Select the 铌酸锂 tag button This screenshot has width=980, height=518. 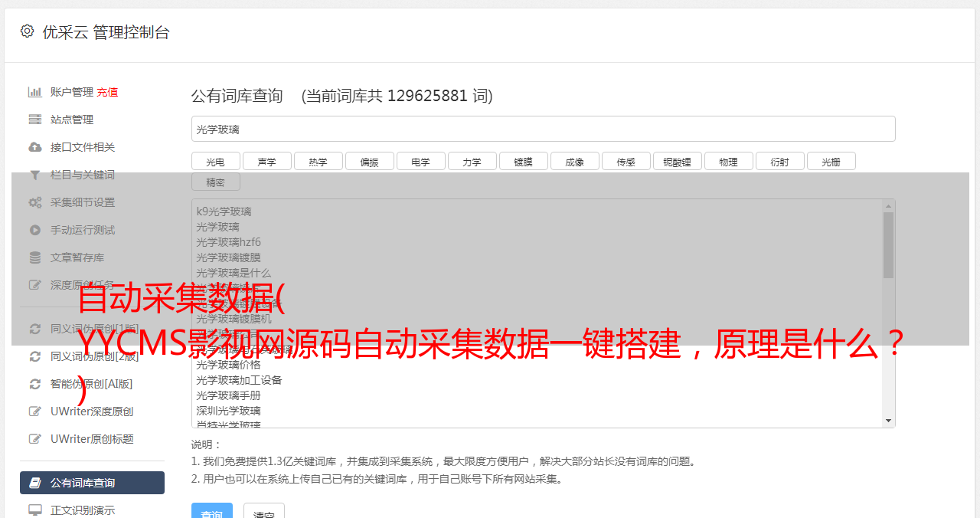(x=678, y=161)
